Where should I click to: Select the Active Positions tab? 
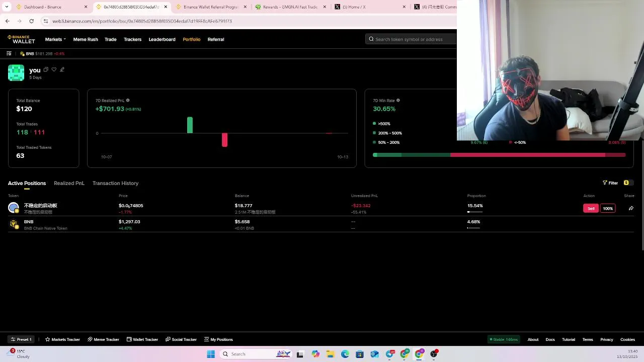[27, 183]
